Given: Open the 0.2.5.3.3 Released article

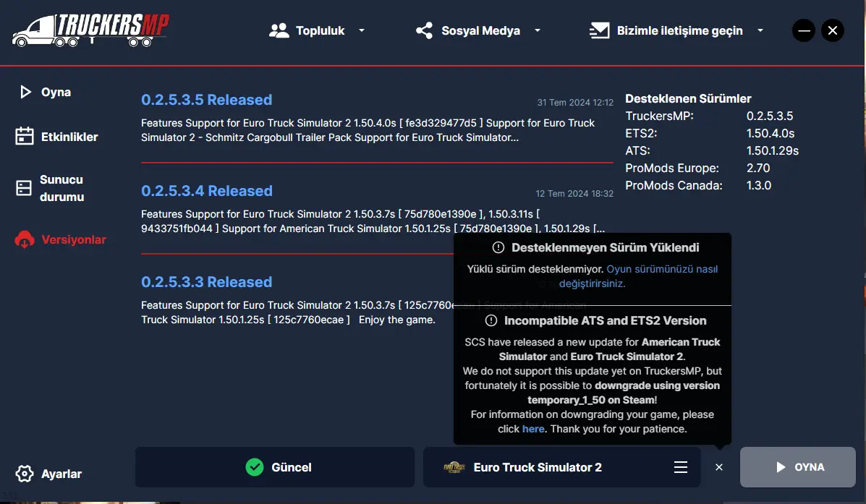Looking at the screenshot, I should click(207, 282).
